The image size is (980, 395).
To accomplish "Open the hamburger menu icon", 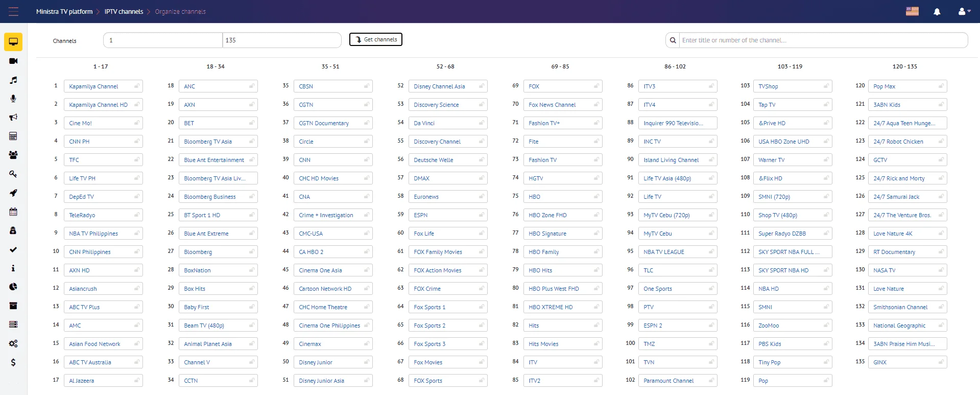I will [13, 11].
